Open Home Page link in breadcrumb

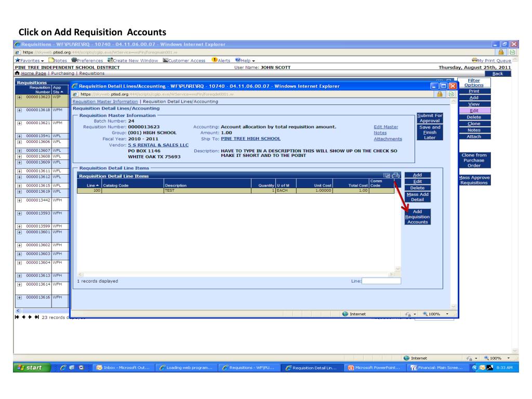click(33, 73)
